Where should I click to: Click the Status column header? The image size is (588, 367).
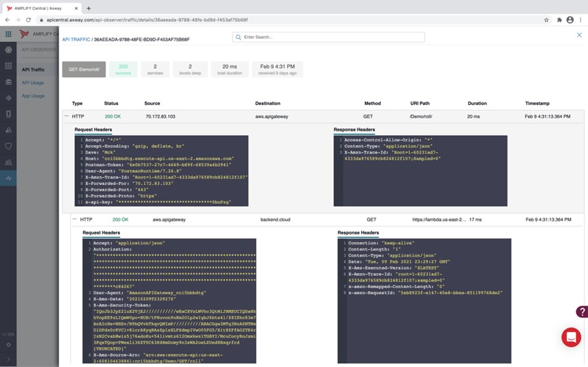pyautogui.click(x=111, y=103)
